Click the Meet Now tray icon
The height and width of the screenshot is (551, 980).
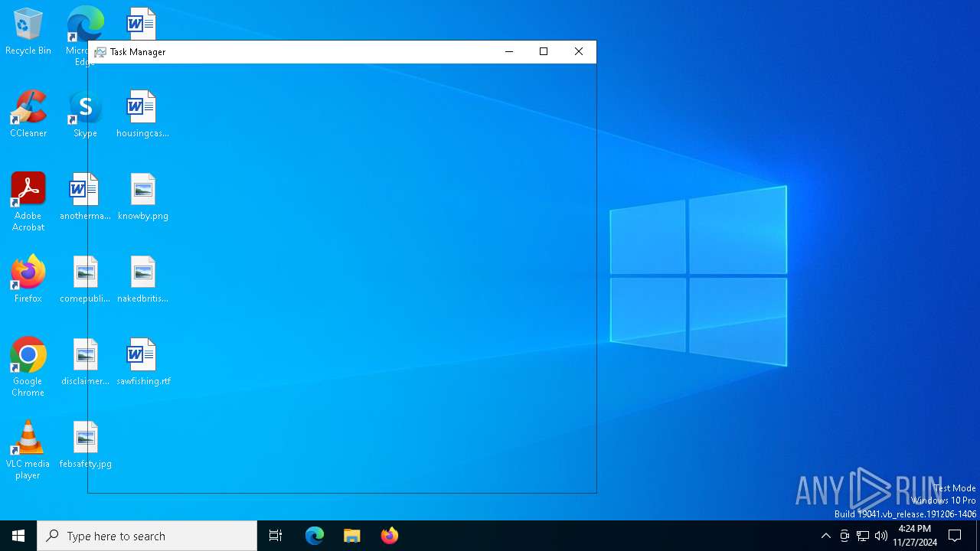click(844, 536)
